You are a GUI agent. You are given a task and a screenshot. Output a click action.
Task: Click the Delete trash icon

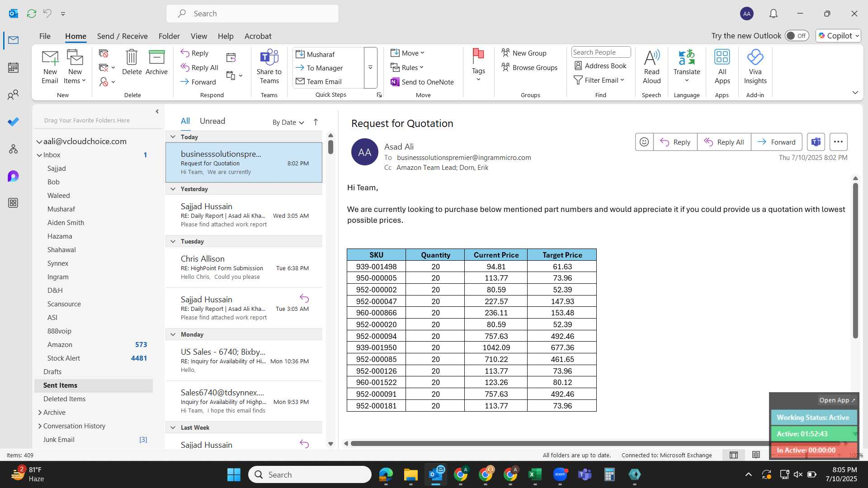click(x=132, y=62)
